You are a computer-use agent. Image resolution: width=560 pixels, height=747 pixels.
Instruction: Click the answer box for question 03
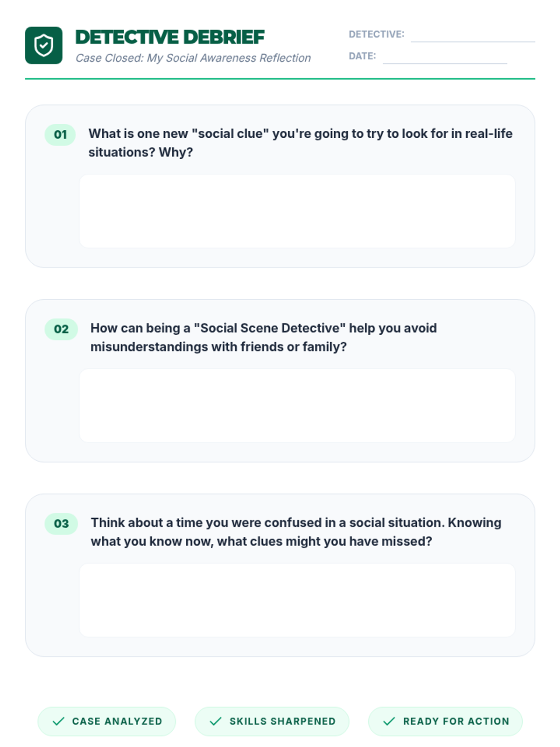(x=297, y=600)
